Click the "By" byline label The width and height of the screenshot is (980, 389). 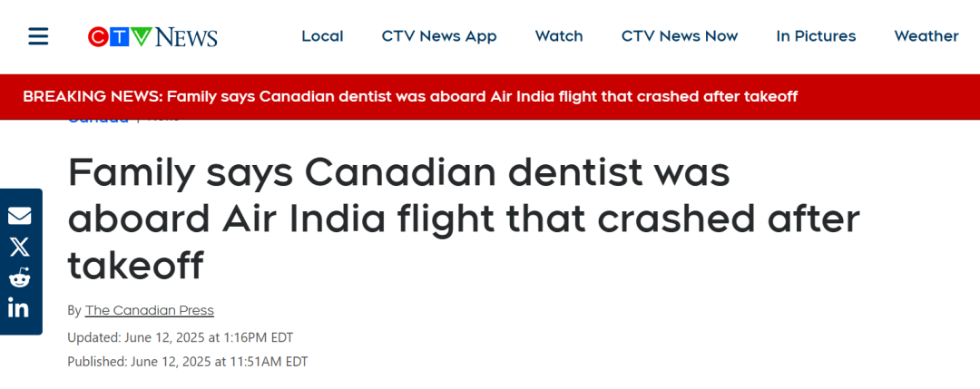click(74, 310)
